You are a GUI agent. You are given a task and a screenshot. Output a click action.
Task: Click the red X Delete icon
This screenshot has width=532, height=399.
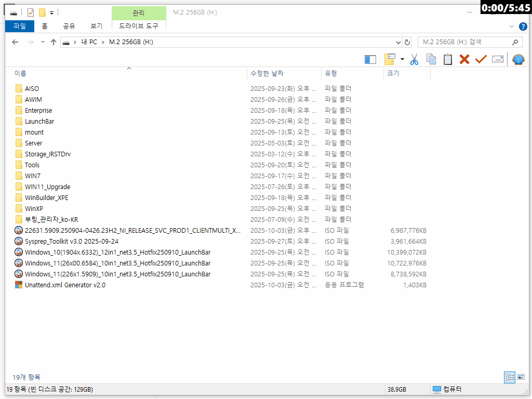464,59
